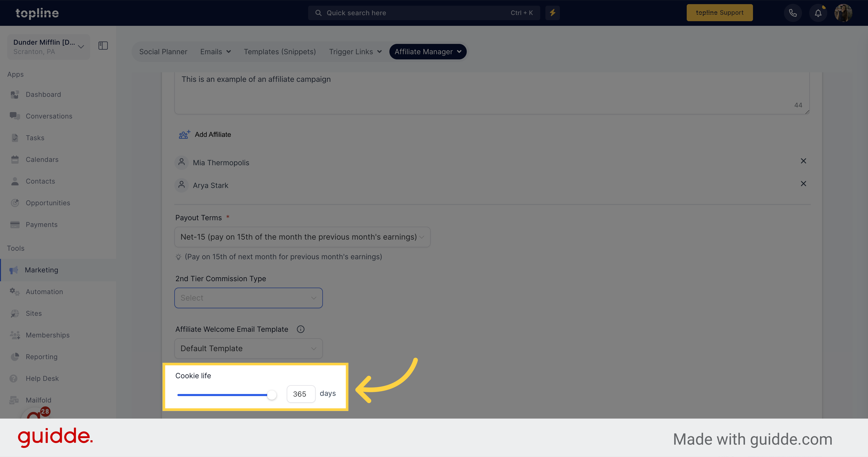Click the Dashboard icon in sidebar

15,94
